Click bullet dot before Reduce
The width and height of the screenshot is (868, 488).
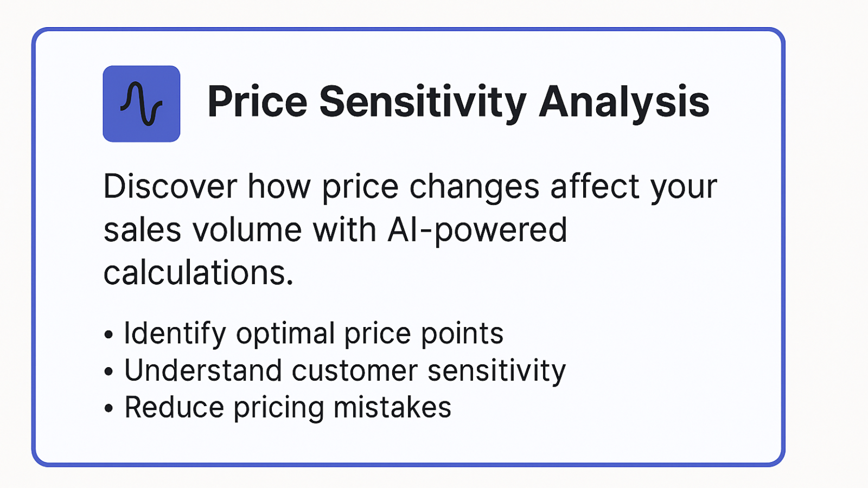tap(108, 409)
